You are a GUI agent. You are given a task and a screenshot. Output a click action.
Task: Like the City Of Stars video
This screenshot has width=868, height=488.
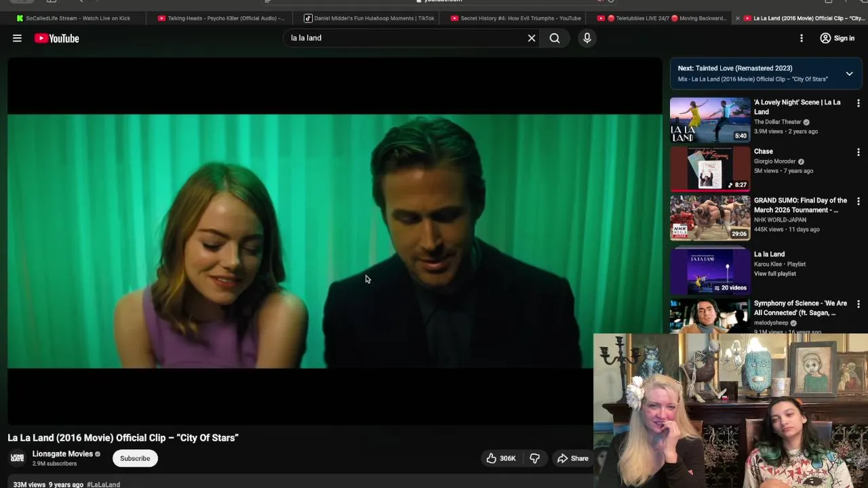point(500,458)
